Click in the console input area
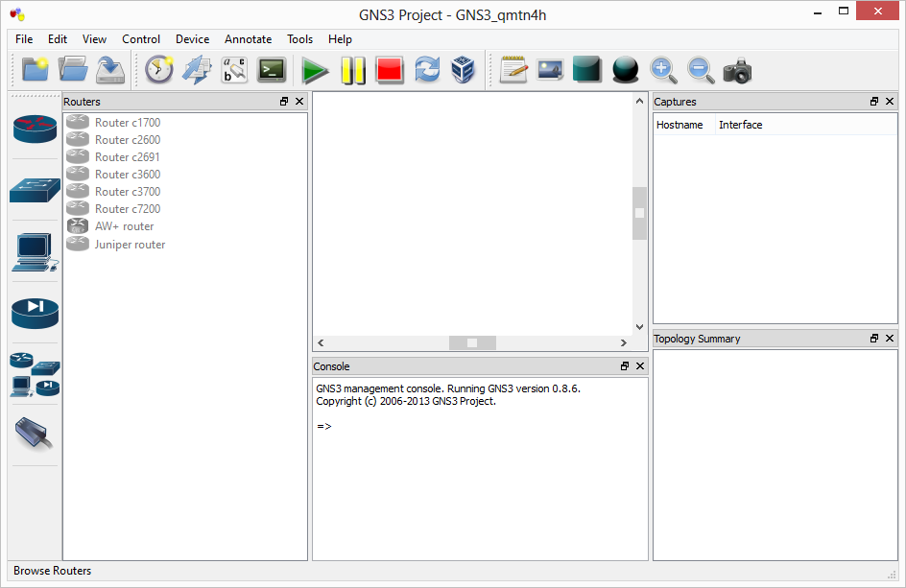906x588 pixels. click(x=480, y=468)
